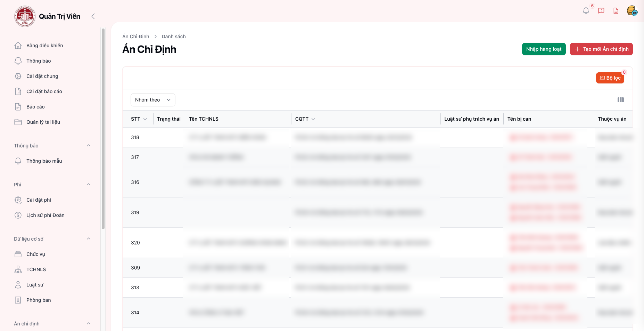Open the Nhóm theo dropdown
Image resolution: width=644 pixels, height=331 pixels.
click(x=153, y=100)
